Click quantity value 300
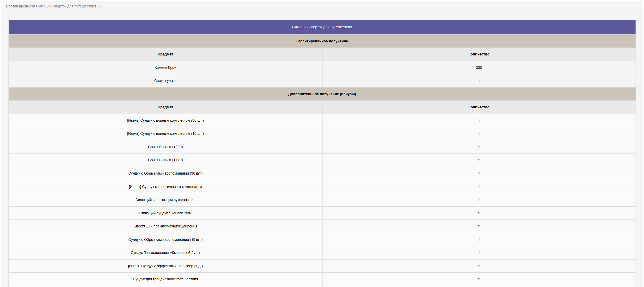 pos(479,68)
